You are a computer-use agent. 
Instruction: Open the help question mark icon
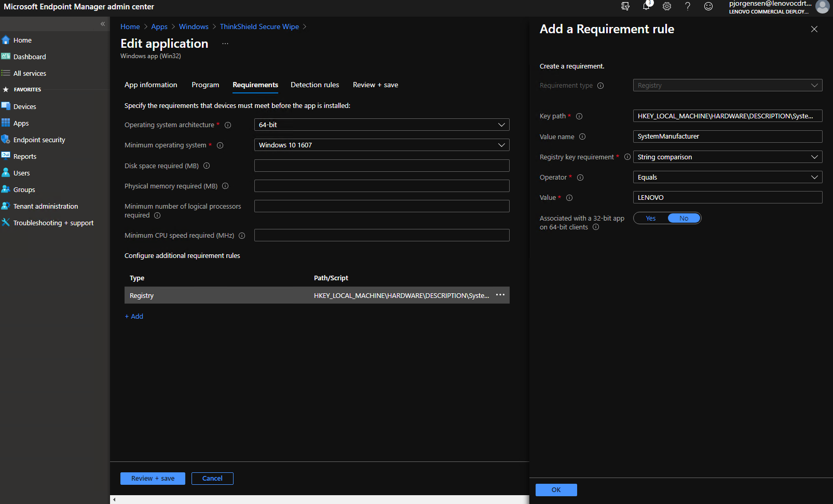(688, 6)
